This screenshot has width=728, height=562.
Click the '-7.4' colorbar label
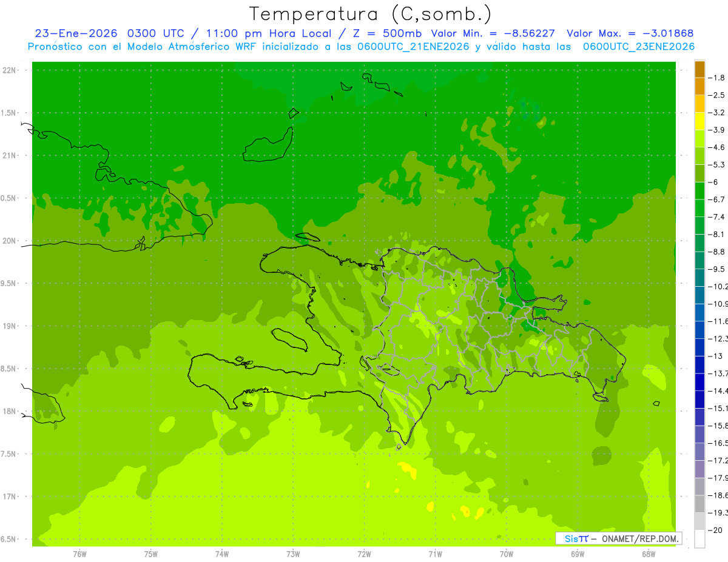click(716, 216)
